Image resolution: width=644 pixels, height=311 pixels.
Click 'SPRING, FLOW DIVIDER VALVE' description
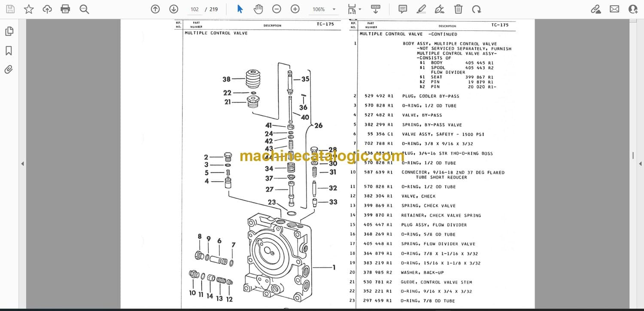[x=438, y=244]
